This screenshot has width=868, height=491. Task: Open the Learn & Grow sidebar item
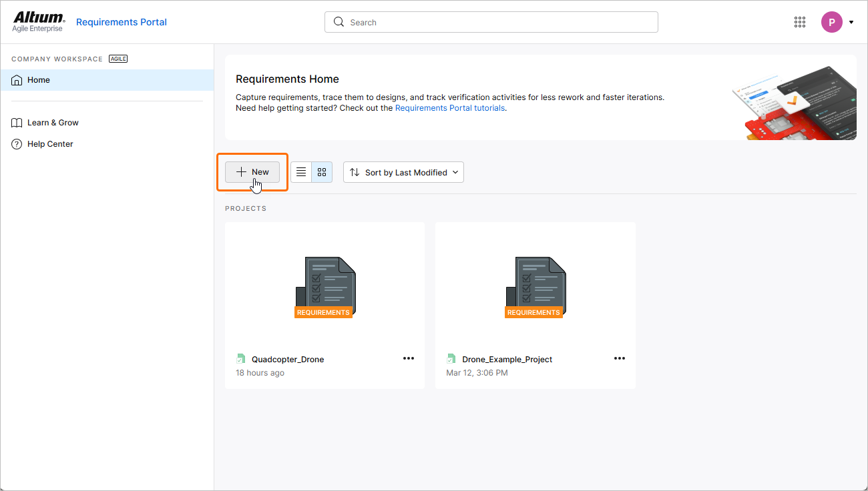tap(53, 123)
